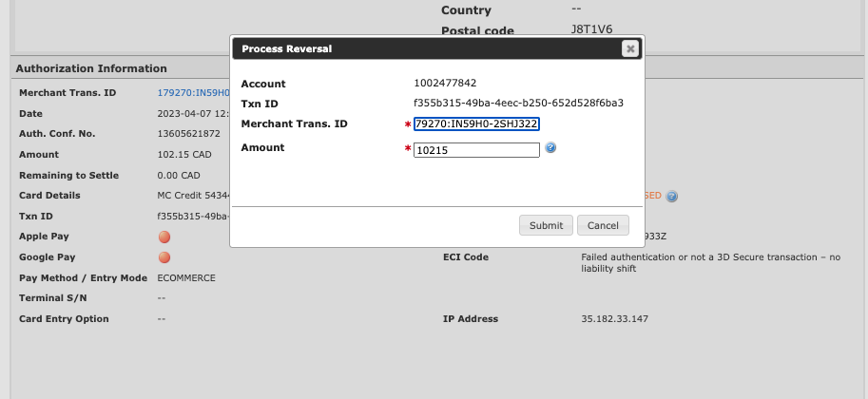Screen dimensions: 868x399
Task: Click the help icon next to orange status text
Action: 672,197
